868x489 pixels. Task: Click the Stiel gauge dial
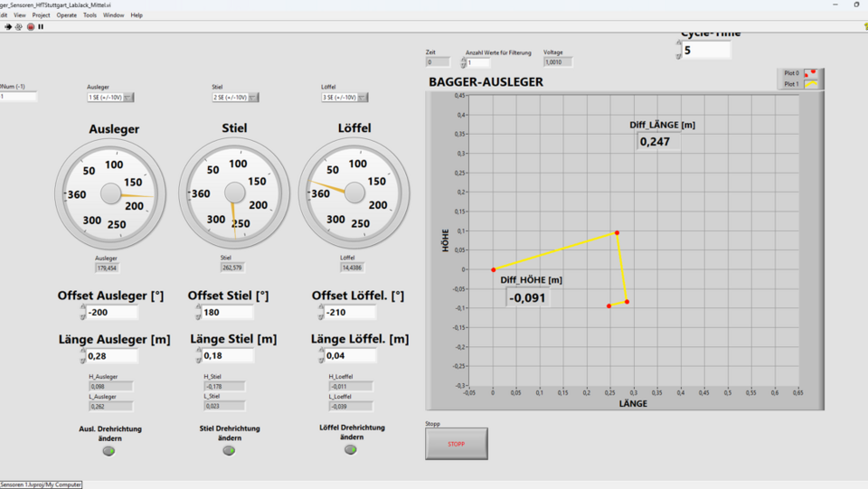coord(234,193)
